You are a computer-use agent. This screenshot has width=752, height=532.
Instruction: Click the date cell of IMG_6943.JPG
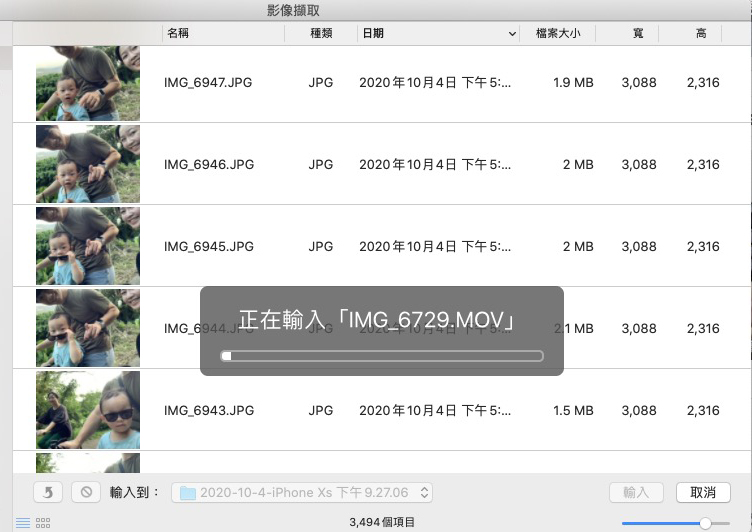click(435, 411)
